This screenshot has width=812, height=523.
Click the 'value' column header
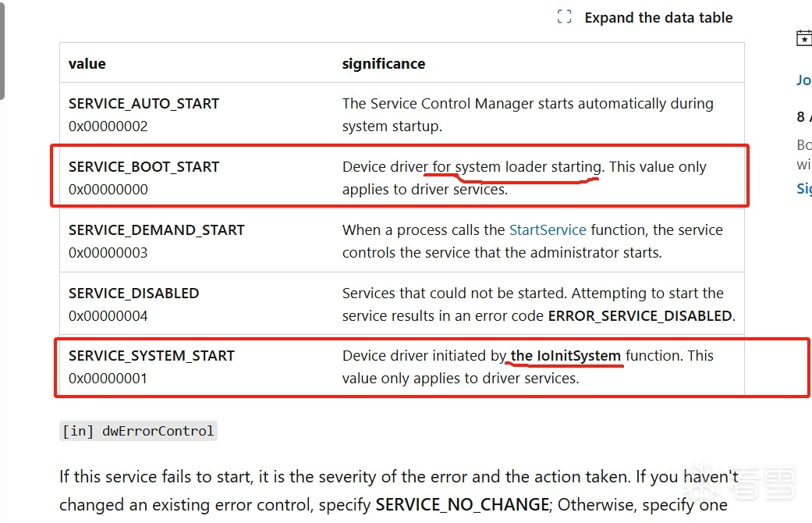[87, 64]
